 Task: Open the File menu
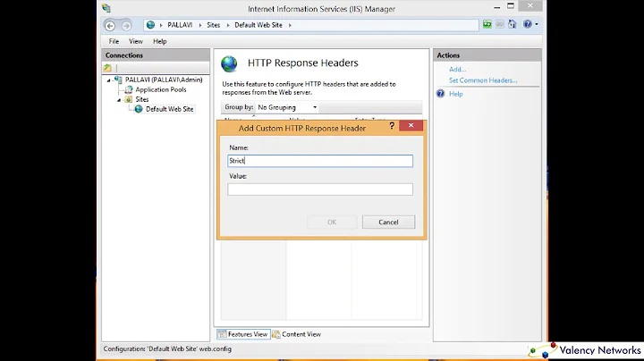114,41
